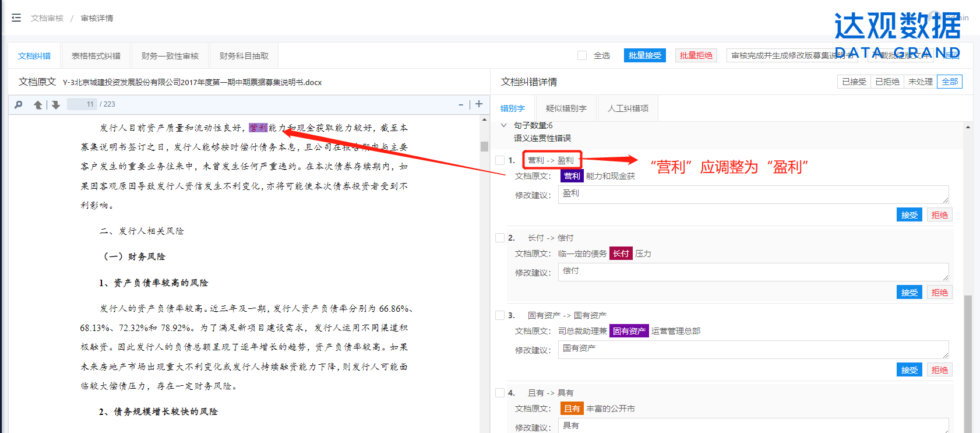This screenshot has width=980, height=433.
Task: Tick checkbox for item 1 营利 -> 盈利
Action: [500, 160]
